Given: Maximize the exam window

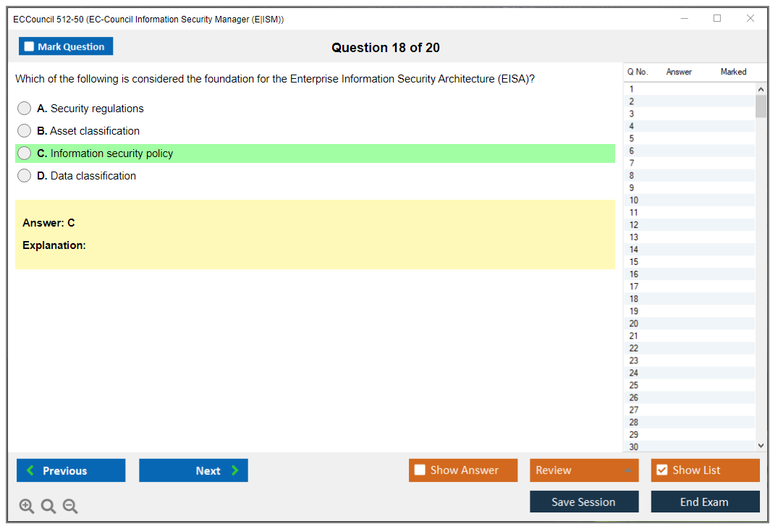Looking at the screenshot, I should coord(716,19).
